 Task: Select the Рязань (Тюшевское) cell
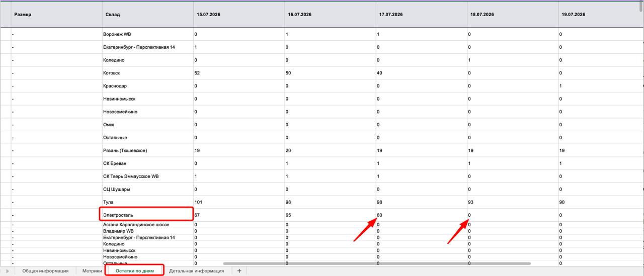coord(148,150)
